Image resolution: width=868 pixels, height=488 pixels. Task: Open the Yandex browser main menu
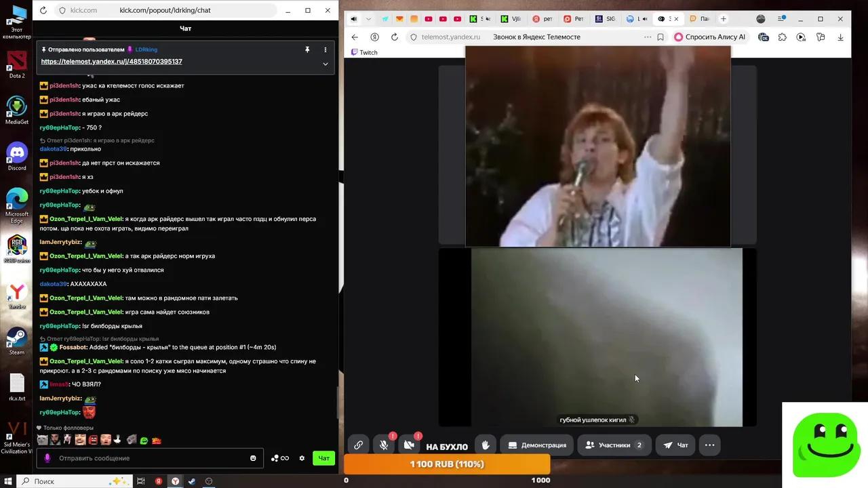[x=781, y=19]
